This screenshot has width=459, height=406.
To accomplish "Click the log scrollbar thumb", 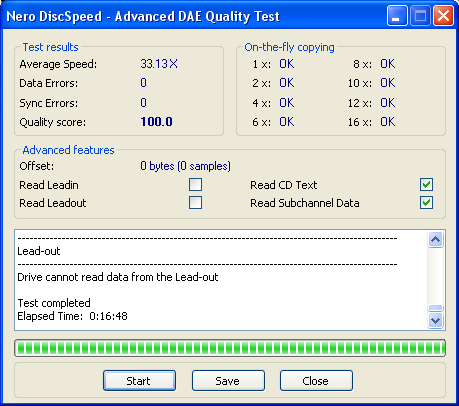I will [435, 308].
